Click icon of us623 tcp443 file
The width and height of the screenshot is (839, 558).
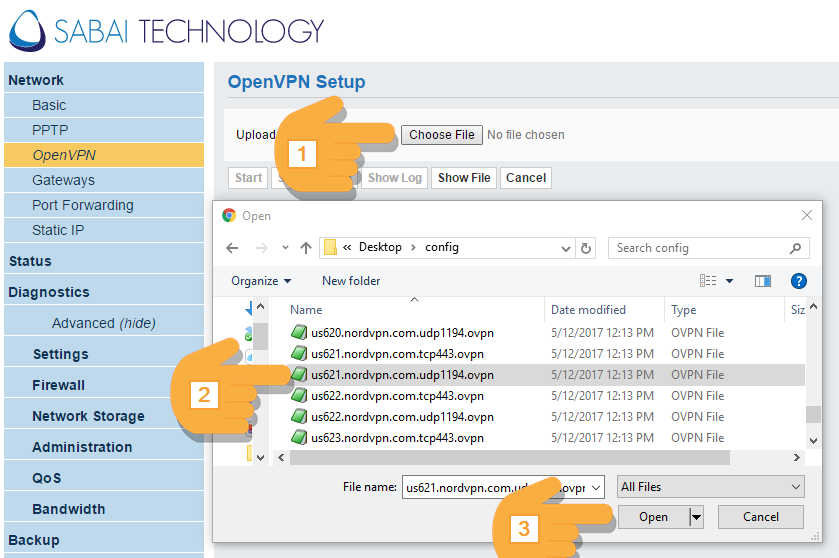299,437
